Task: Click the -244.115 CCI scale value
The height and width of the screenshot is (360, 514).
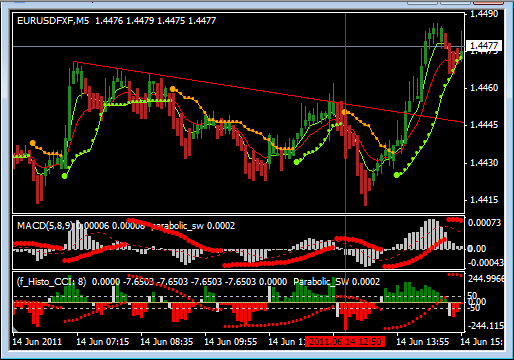Action: click(x=486, y=325)
